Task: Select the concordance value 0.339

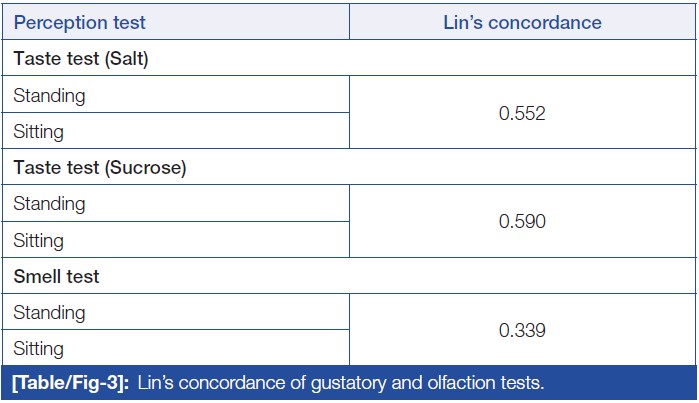Action: pyautogui.click(x=522, y=331)
